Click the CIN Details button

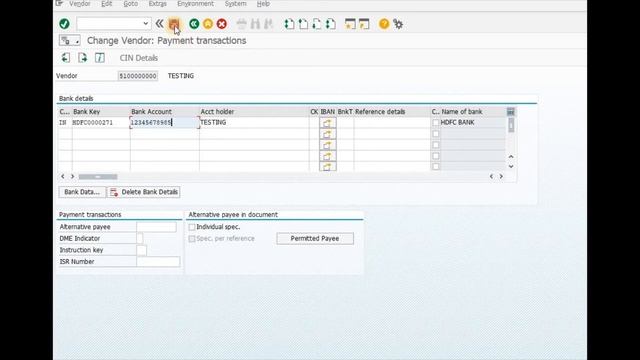(139, 58)
